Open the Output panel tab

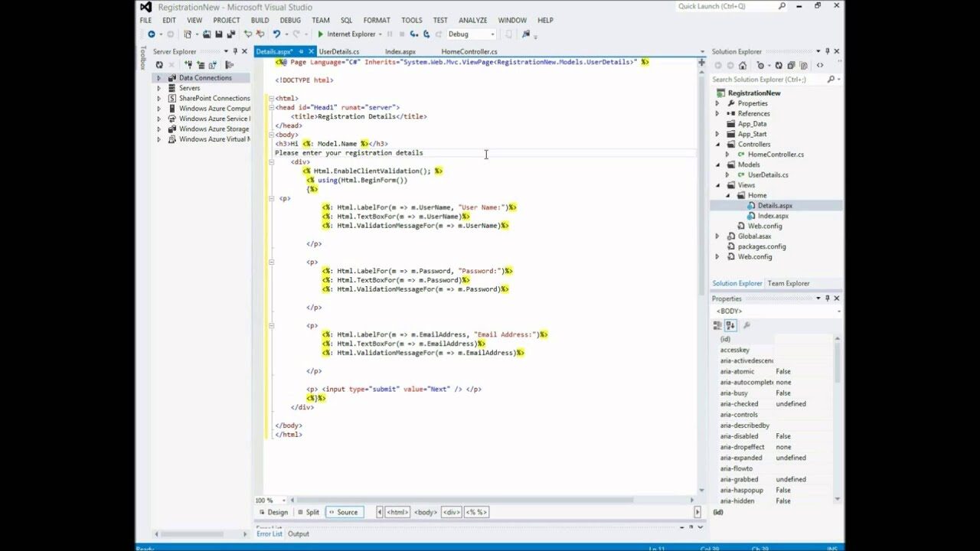298,533
